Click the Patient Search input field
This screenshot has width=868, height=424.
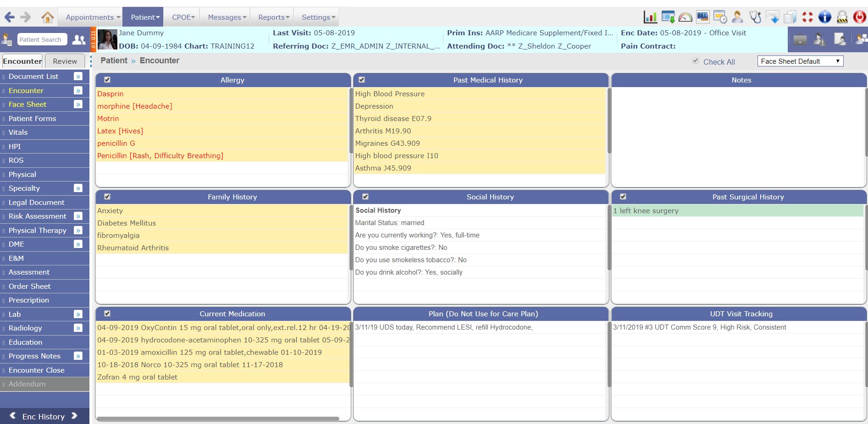(42, 39)
